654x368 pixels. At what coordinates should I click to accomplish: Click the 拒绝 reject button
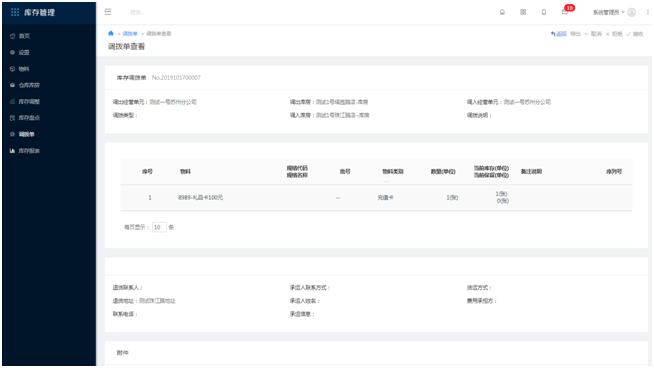coord(614,34)
